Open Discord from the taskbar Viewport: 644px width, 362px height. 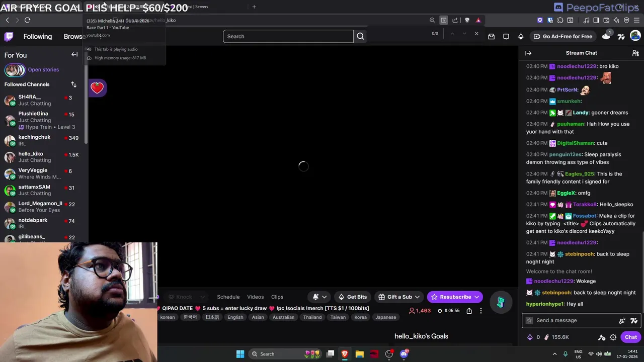(x=404, y=354)
